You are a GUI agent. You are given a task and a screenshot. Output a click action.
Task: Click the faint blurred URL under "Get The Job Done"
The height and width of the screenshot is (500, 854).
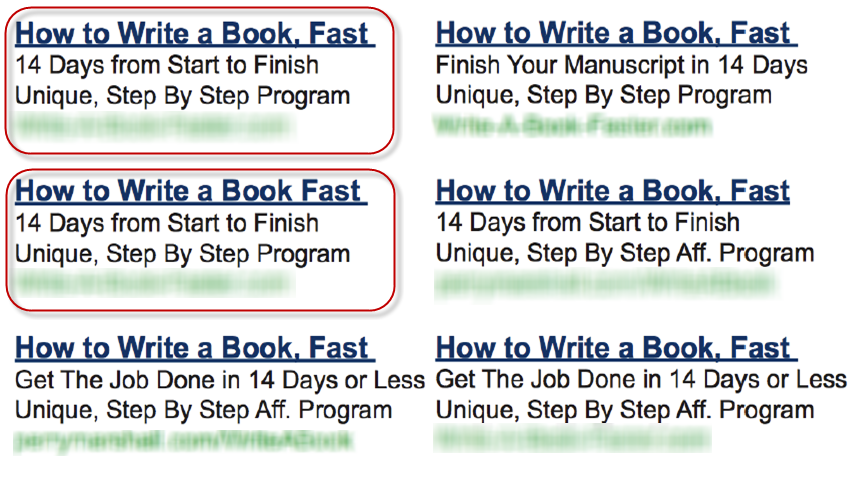572,439
